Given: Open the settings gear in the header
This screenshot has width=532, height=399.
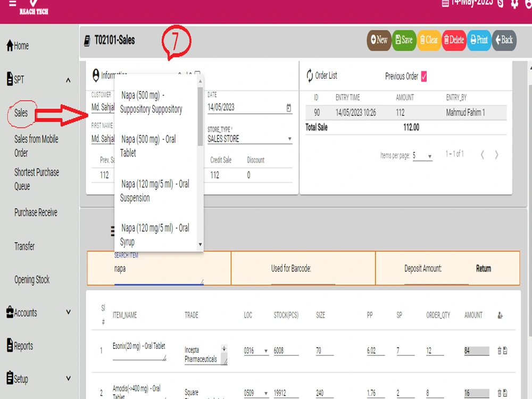Looking at the screenshot, I should point(514,4).
